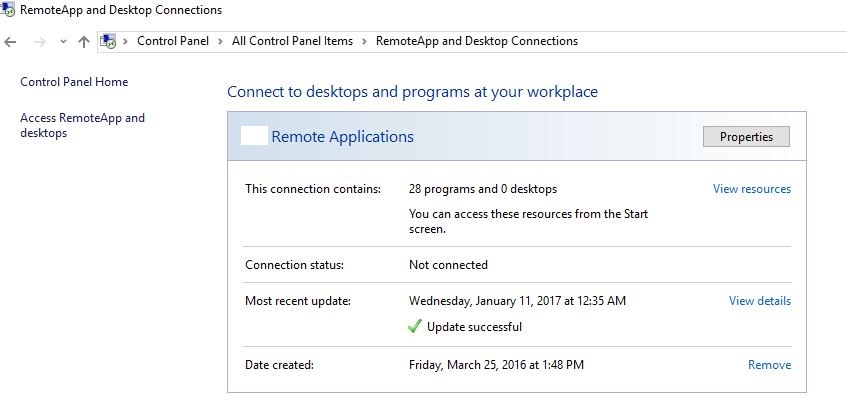The image size is (847, 410).
Task: Navigate to Control Panel breadcrumb
Action: click(172, 42)
